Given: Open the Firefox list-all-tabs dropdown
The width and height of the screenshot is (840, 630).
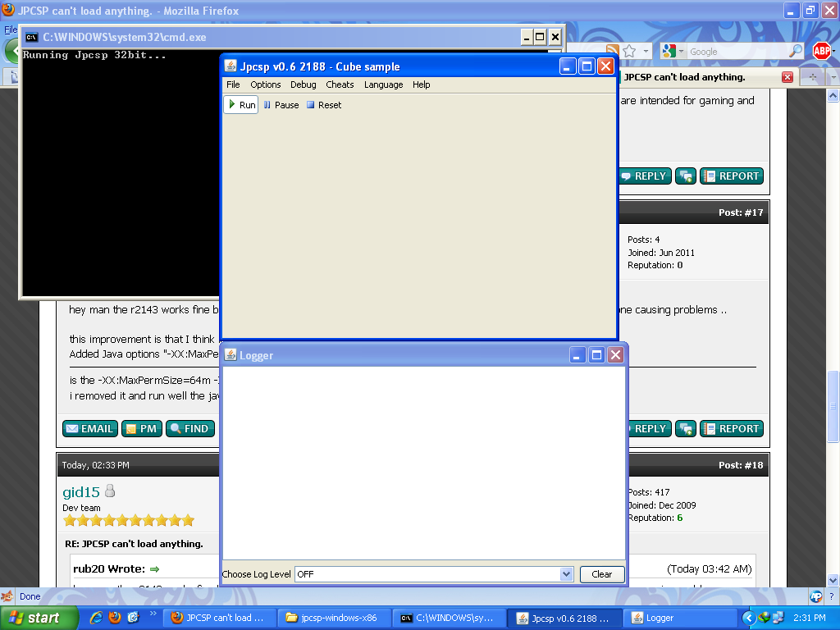Looking at the screenshot, I should 833,77.
